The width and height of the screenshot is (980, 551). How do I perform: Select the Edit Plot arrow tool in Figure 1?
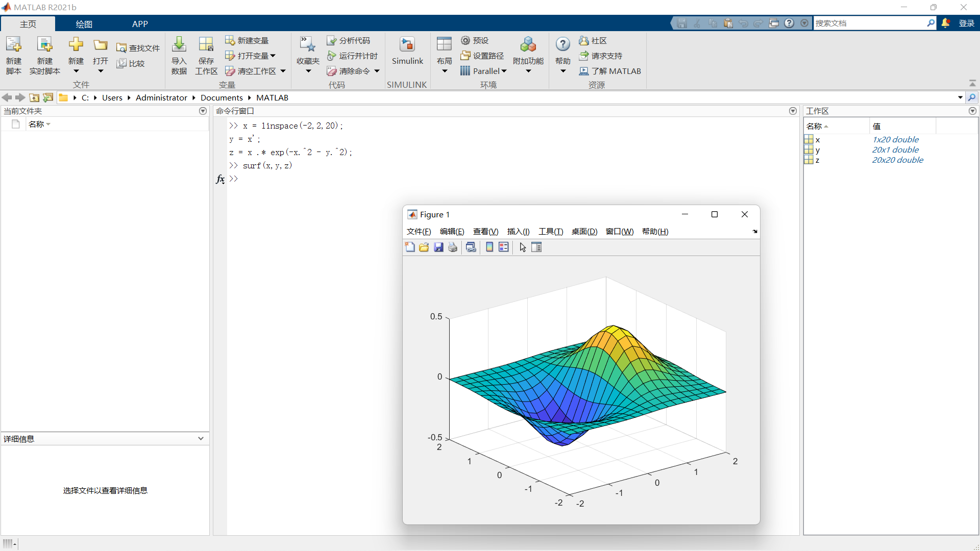click(x=523, y=247)
